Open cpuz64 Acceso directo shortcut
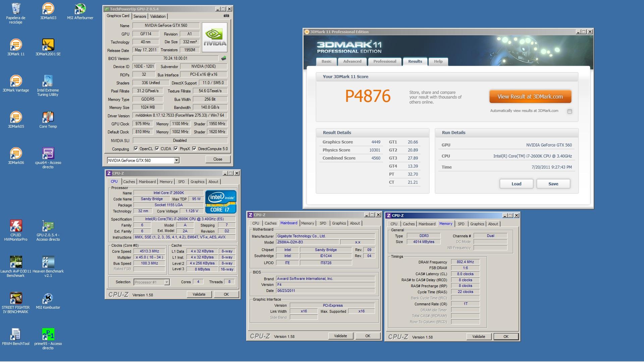This screenshot has width=644, height=362. (x=48, y=158)
